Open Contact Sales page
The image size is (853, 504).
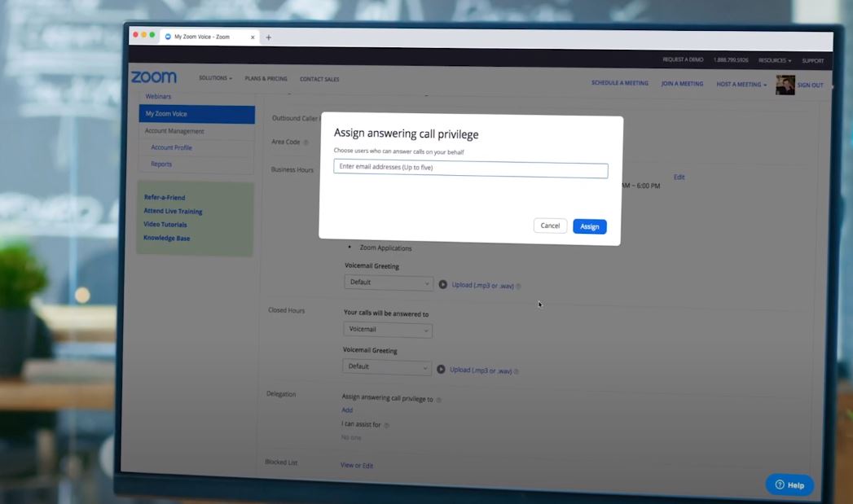click(319, 79)
